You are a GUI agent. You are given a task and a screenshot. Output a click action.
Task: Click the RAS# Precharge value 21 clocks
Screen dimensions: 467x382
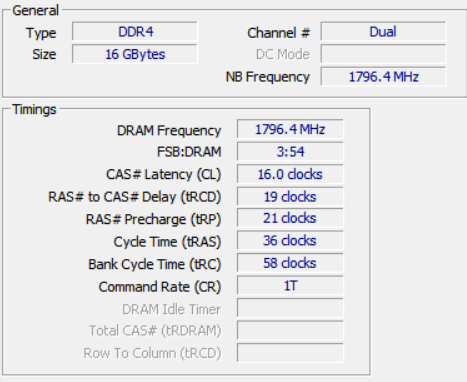point(290,218)
